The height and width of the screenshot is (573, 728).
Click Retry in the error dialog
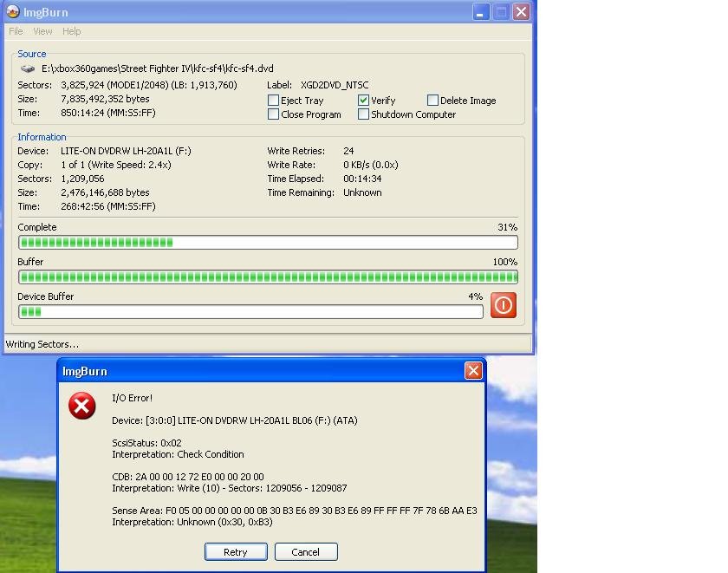click(236, 552)
